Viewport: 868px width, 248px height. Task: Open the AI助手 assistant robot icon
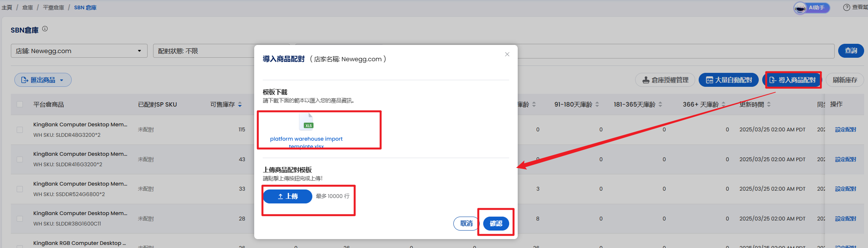pyautogui.click(x=800, y=8)
